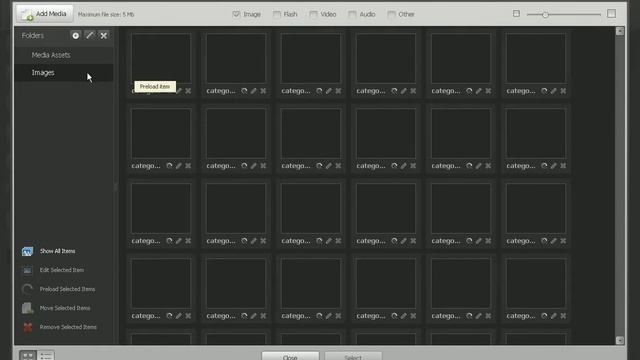Click Edit Selected Item

62,270
